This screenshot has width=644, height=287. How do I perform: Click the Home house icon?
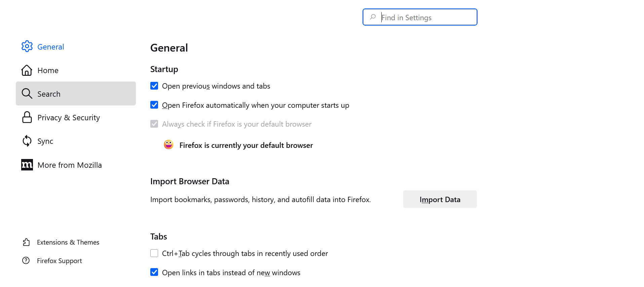click(27, 70)
